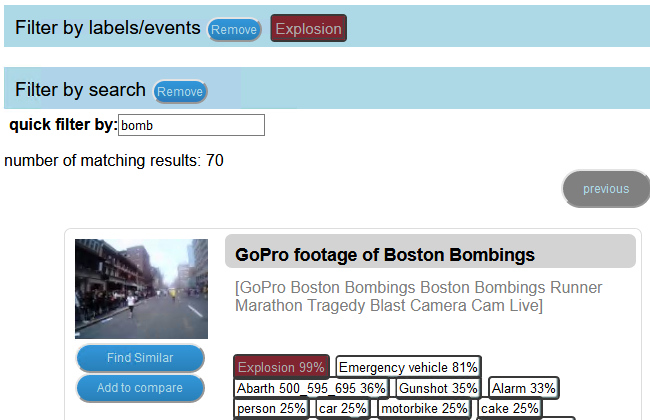Open GoPro footage of Boston Bombings title
This screenshot has height=420, width=650.
(x=385, y=254)
